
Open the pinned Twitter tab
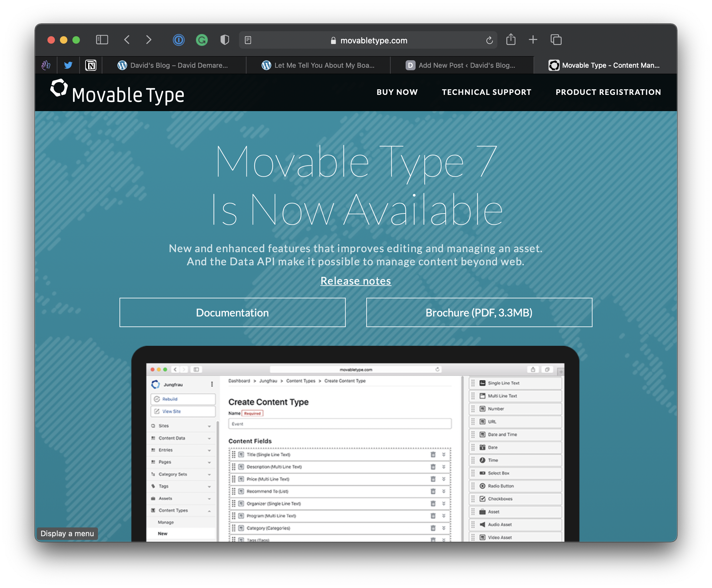pyautogui.click(x=68, y=65)
